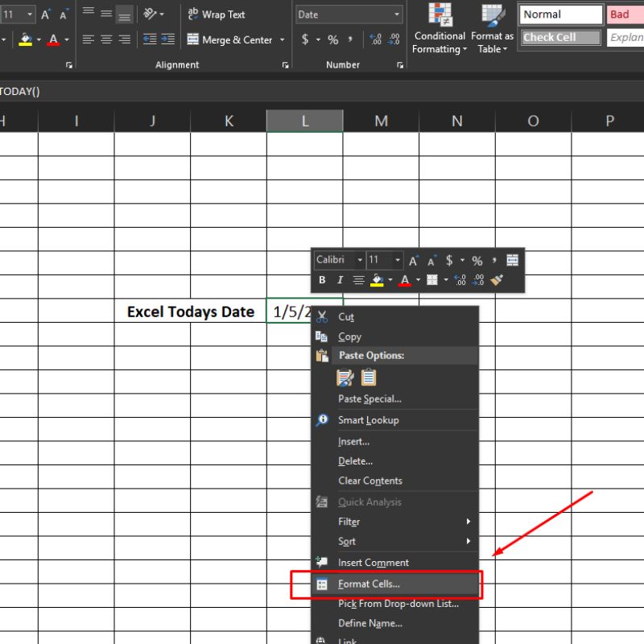Apply the Normal cell style
The image size is (644, 644).
click(x=560, y=14)
